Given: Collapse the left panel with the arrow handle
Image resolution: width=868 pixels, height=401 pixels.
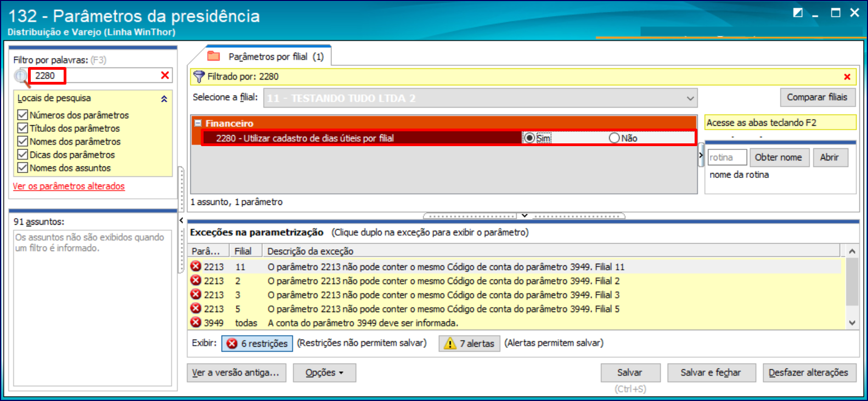Looking at the screenshot, I should click(x=181, y=220).
